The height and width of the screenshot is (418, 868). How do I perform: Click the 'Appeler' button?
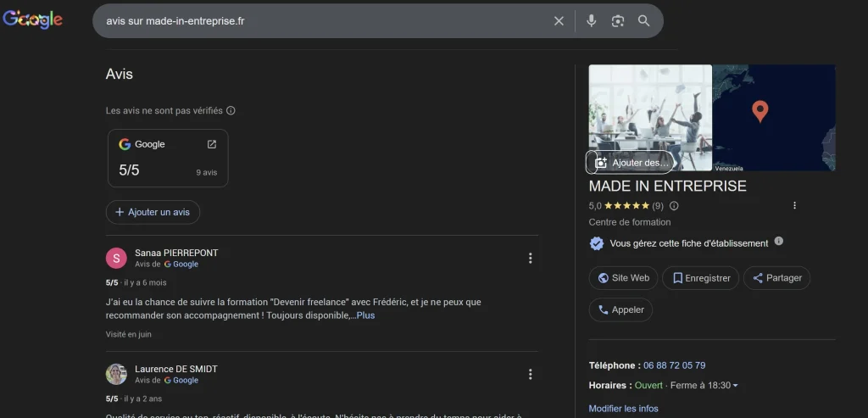coord(620,310)
